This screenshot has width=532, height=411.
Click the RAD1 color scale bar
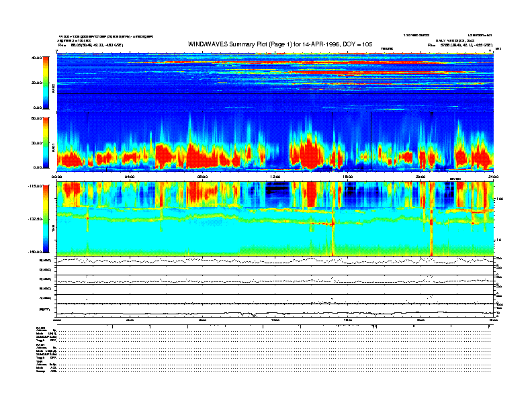(x=46, y=142)
